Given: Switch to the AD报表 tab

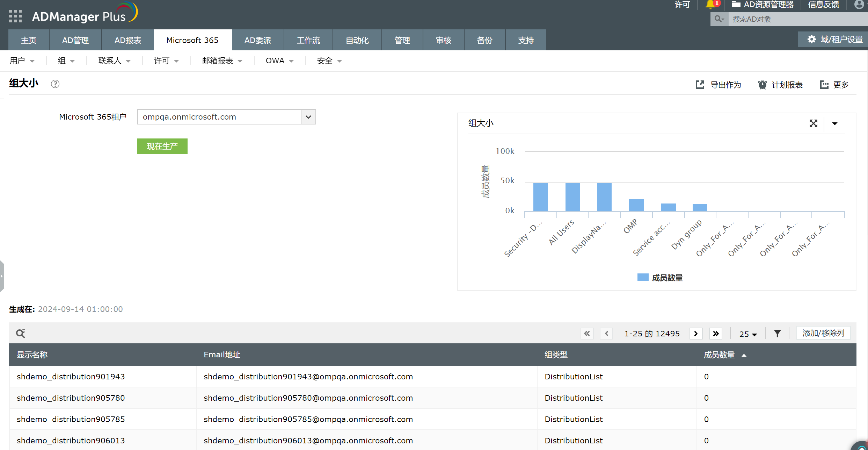Looking at the screenshot, I should pos(128,40).
